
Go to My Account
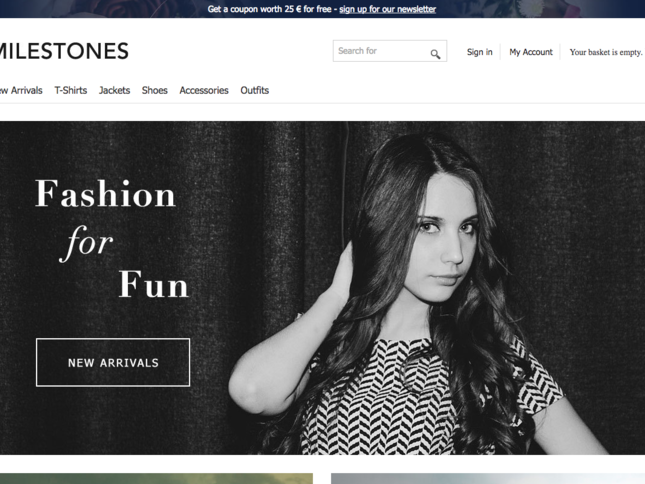(x=530, y=52)
